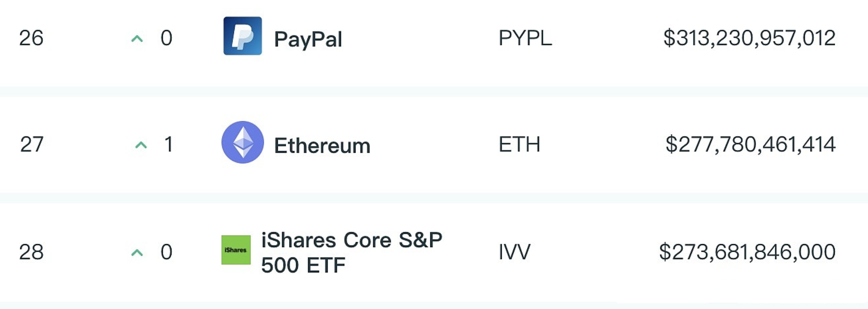868x309 pixels.
Task: Click Ethereum market cap $277,780,461,414
Action: click(x=750, y=145)
